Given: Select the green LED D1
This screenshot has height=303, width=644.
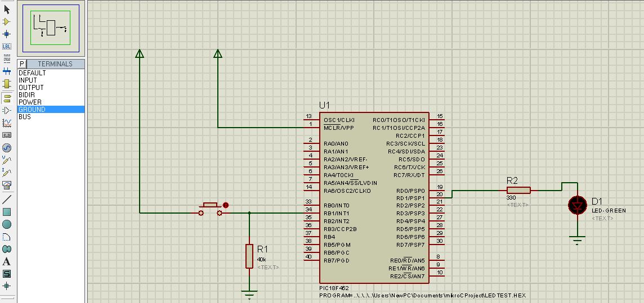Looking at the screenshot, I should click(578, 205).
